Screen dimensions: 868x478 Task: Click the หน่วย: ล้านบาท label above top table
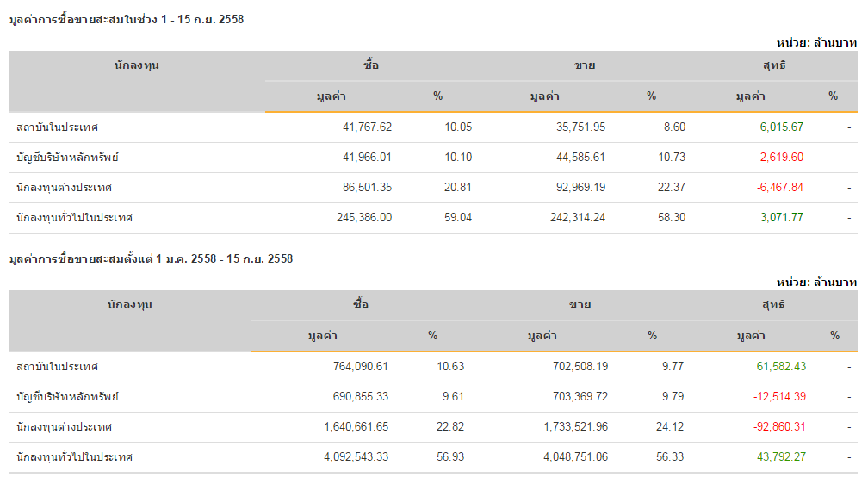pos(815,42)
